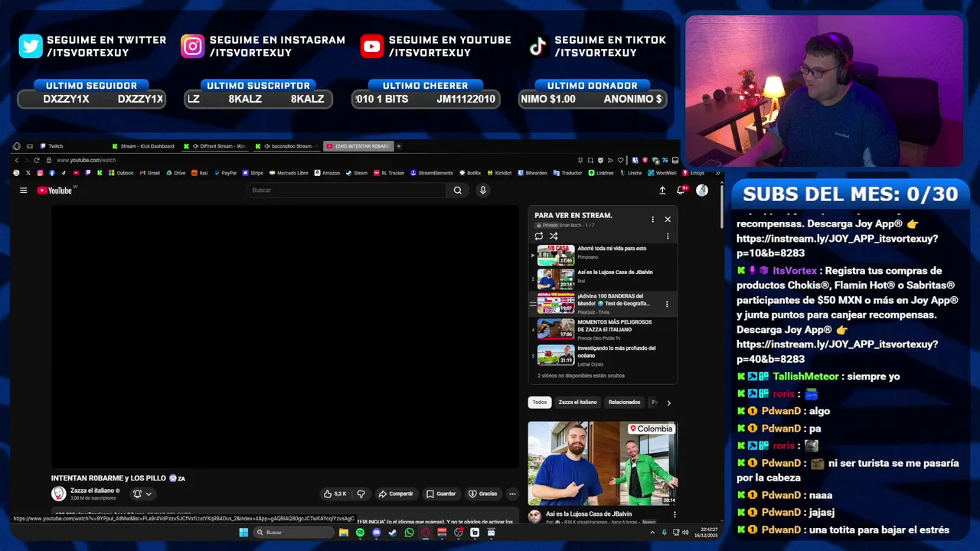Open the Mercado Libre bookmark
The width and height of the screenshot is (980, 551).
[x=289, y=173]
